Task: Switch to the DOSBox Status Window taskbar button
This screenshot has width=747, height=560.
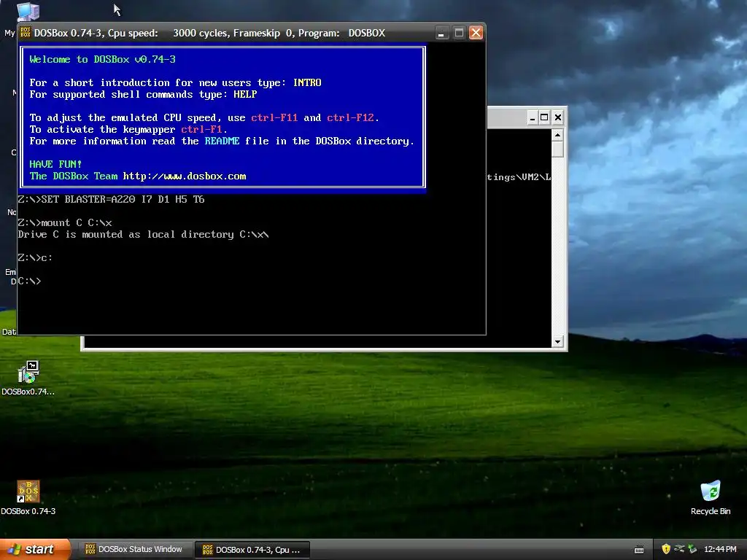Action: [134, 549]
